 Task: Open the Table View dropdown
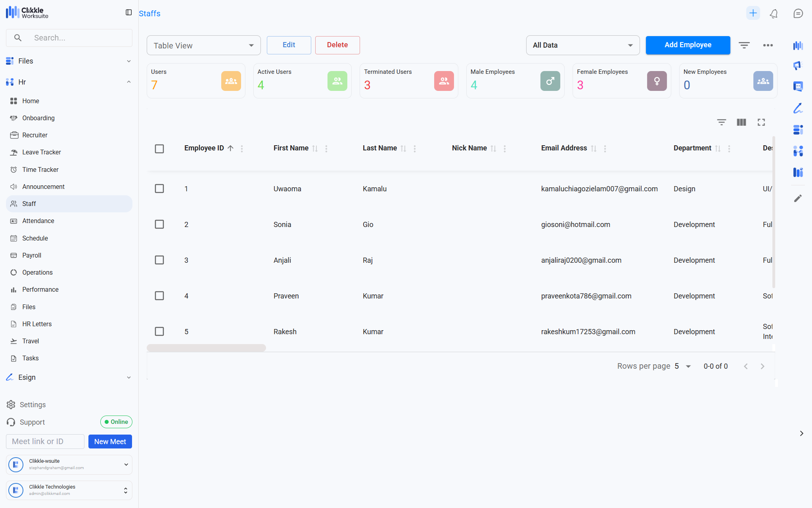click(x=203, y=46)
